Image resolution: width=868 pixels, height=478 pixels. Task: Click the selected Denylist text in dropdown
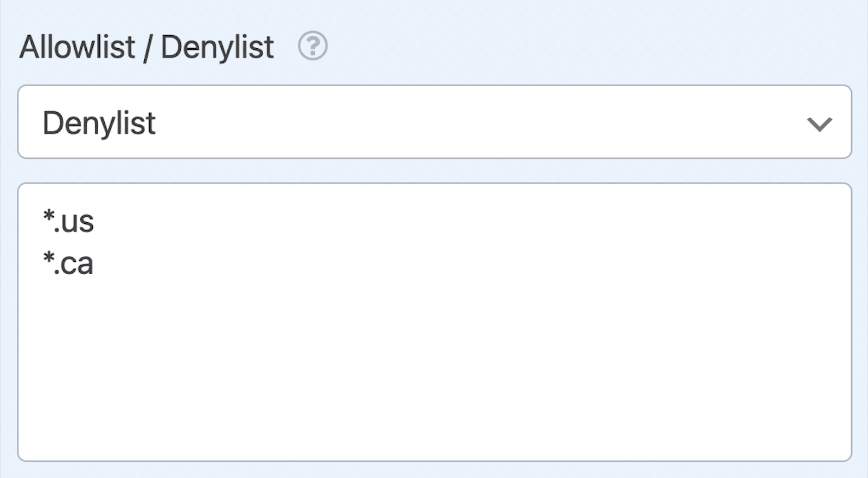pyautogui.click(x=99, y=123)
